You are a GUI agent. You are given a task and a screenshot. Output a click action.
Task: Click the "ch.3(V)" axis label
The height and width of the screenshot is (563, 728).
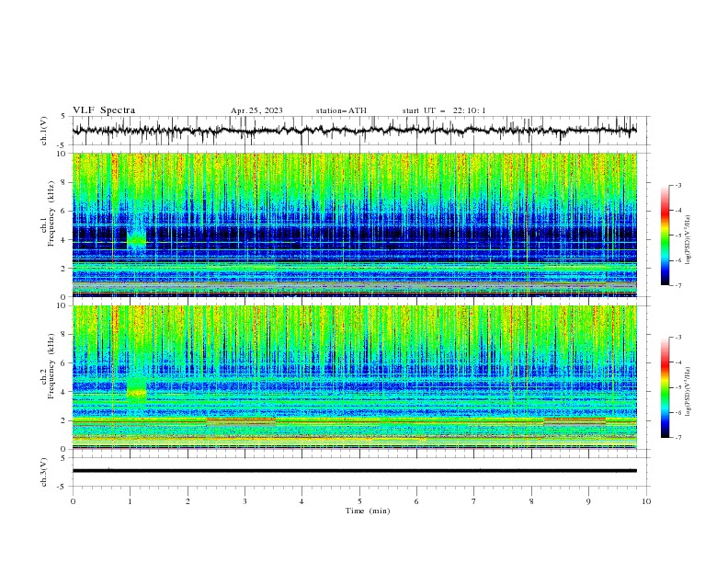click(44, 472)
